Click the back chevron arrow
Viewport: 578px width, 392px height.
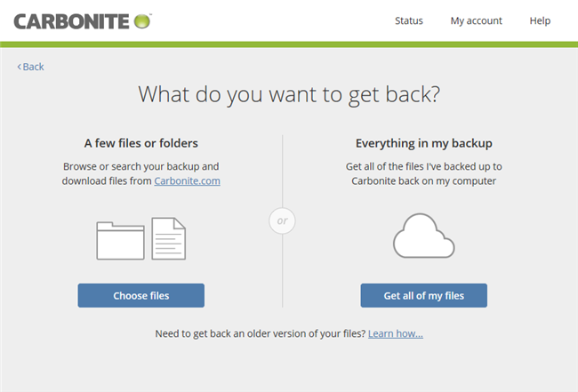click(19, 67)
